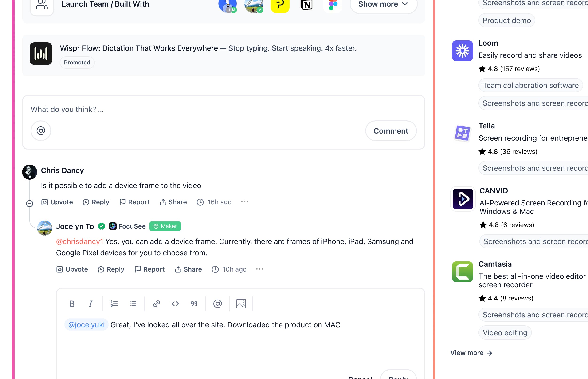
Task: Select the Team collaboration software tag
Action: (x=530, y=85)
